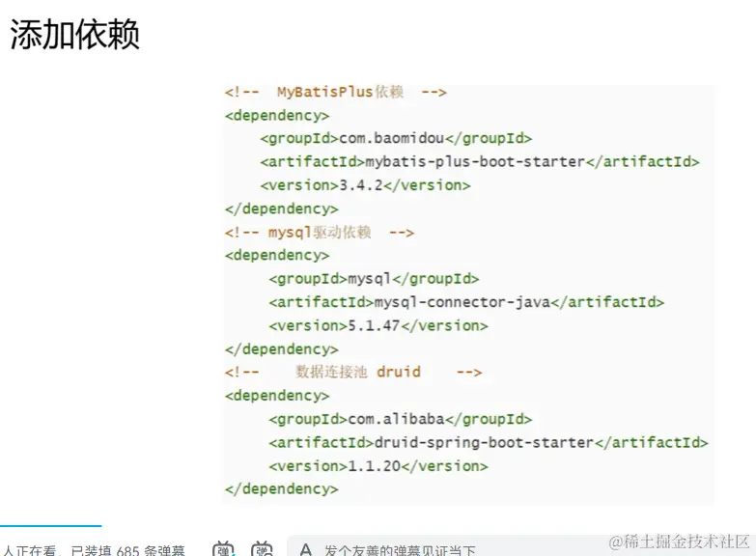
Task: Click the druid-spring-boot-starter artifactId line
Action: pyautogui.click(x=489, y=443)
